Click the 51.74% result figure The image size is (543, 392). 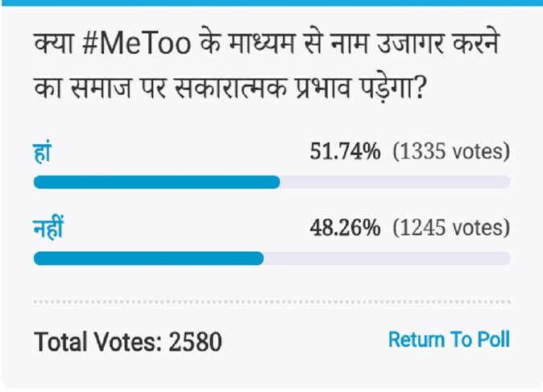tap(346, 151)
